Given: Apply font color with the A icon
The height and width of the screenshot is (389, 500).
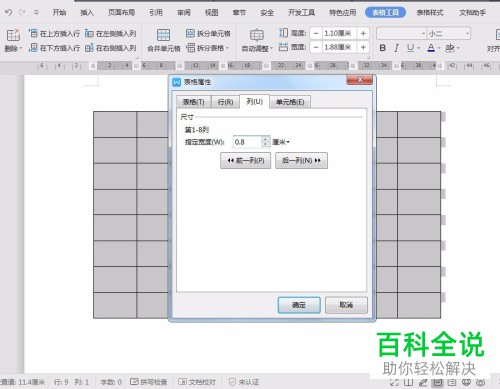Looking at the screenshot, I should click(431, 48).
